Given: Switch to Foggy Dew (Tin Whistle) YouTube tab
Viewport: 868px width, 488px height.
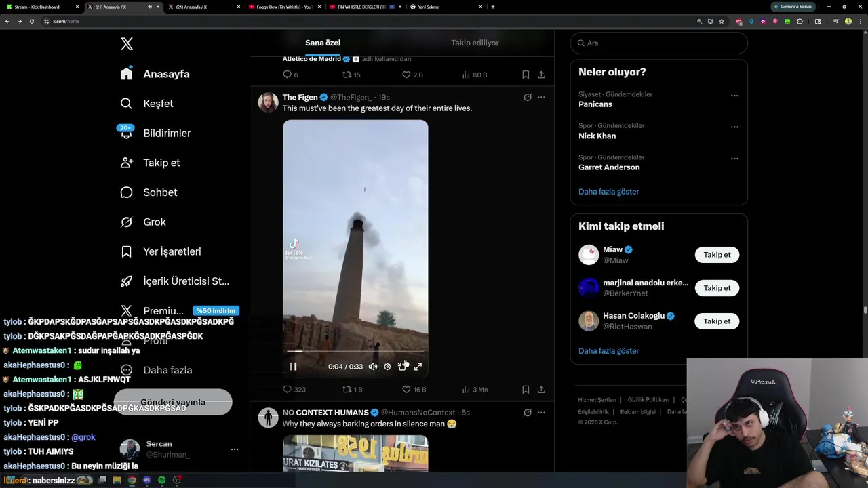Looking at the screenshot, I should [285, 7].
